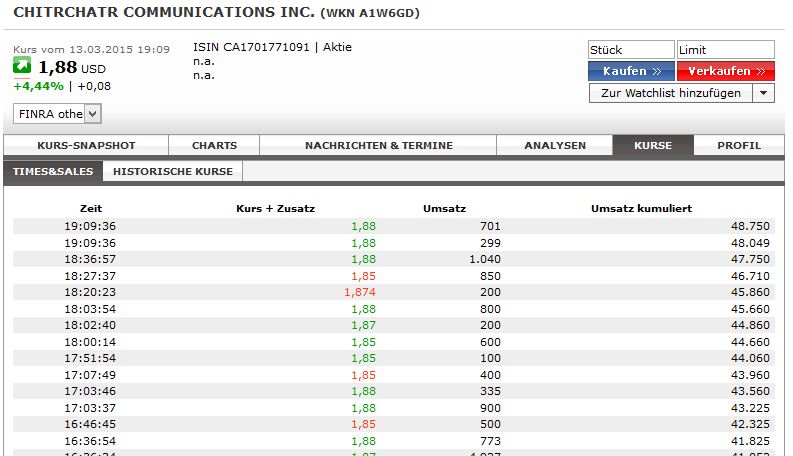Click the Umsatz kumuliert column header

(x=641, y=208)
